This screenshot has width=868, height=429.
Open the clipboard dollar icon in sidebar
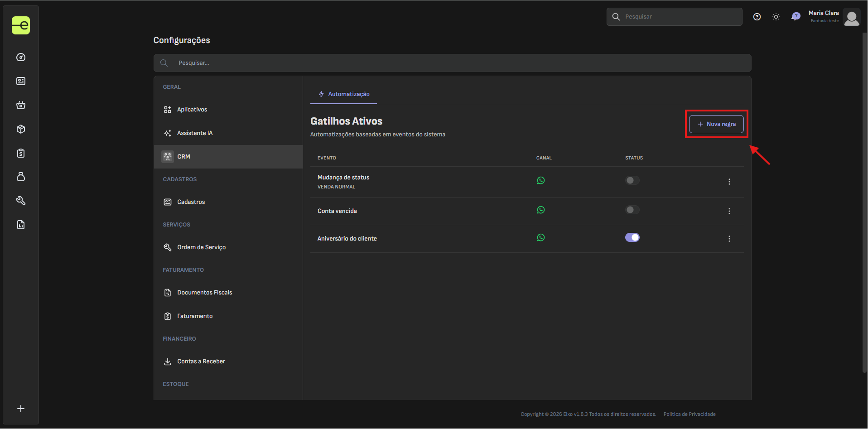[x=21, y=153]
